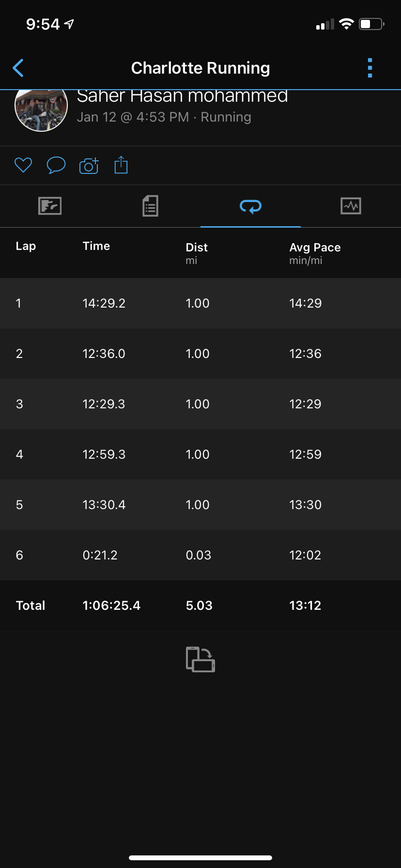Open the stats details tab

pyautogui.click(x=151, y=206)
